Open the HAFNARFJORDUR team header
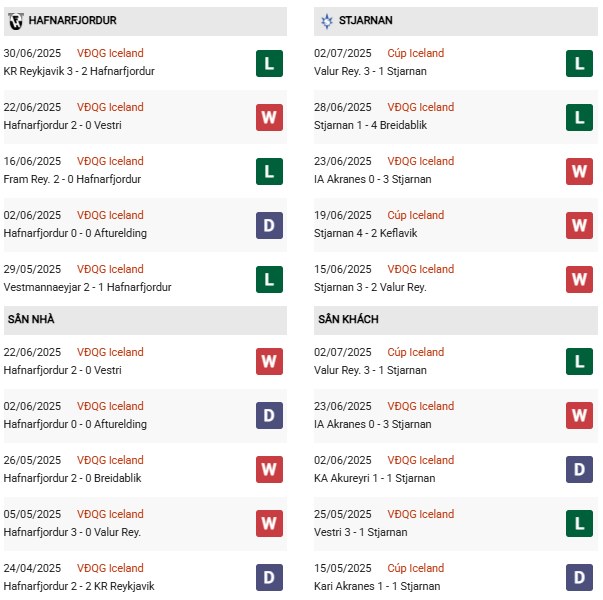This screenshot has width=603, height=600. click(70, 19)
